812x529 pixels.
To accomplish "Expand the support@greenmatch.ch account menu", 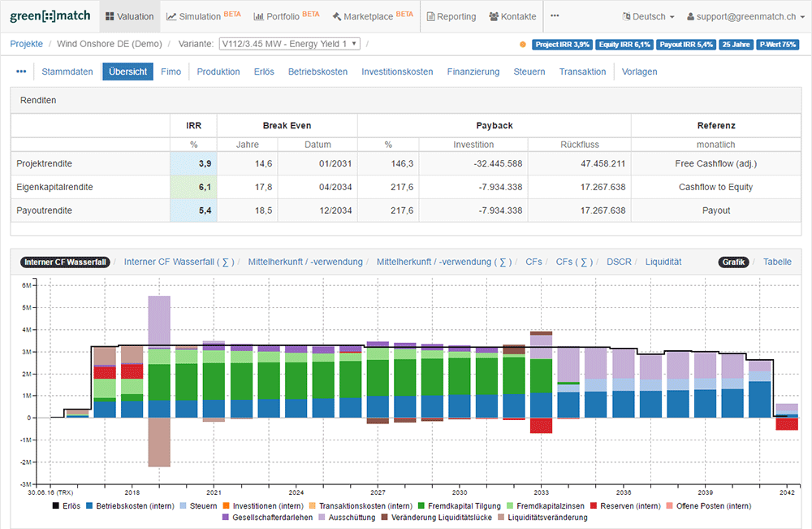I will coord(745,16).
